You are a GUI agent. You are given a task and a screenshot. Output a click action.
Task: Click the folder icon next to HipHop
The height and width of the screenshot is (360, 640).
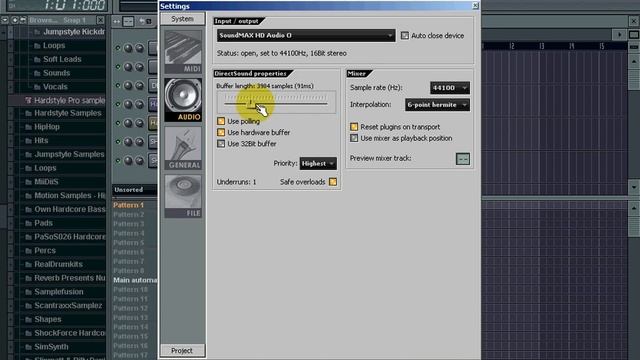click(x=29, y=127)
